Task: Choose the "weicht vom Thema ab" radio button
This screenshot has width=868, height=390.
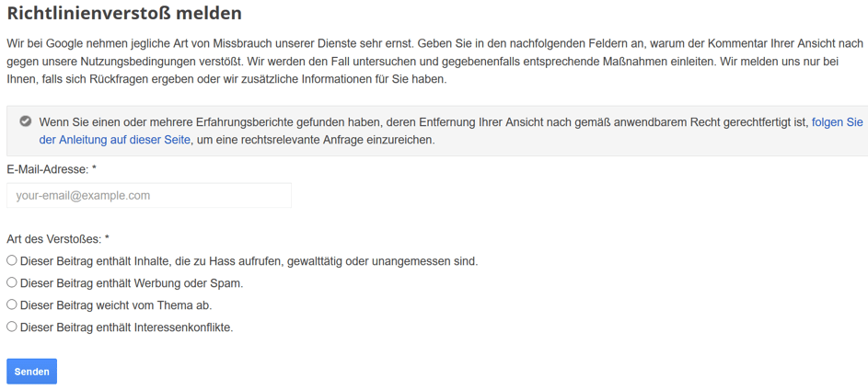Action: (x=12, y=304)
